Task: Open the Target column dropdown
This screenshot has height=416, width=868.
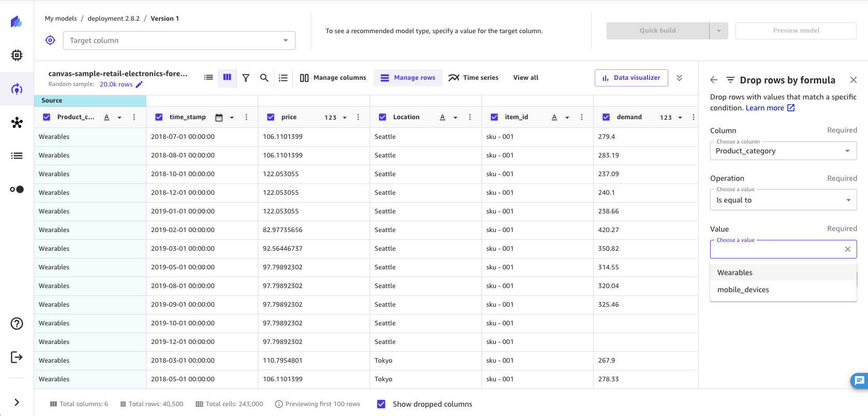Action: (x=179, y=40)
